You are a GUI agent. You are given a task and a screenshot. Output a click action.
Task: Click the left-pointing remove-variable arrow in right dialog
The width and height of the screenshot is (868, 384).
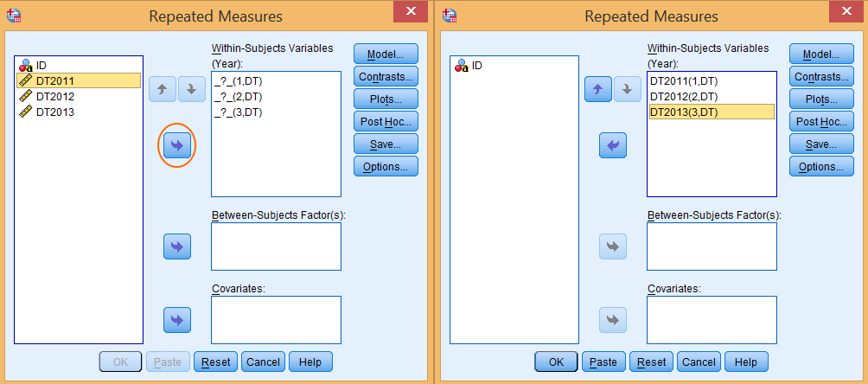(612, 146)
